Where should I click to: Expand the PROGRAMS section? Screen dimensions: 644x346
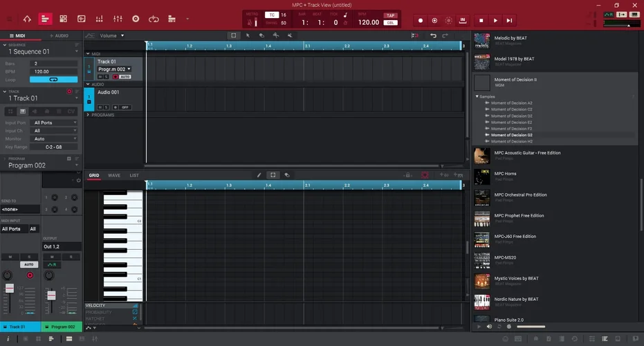click(88, 115)
